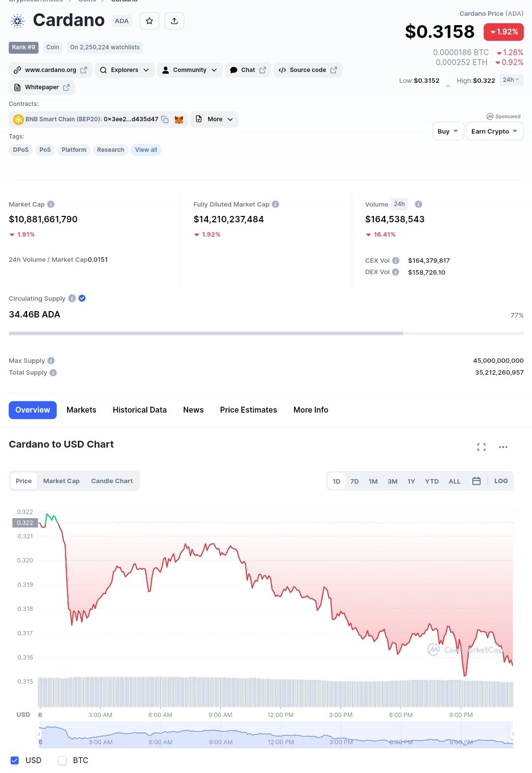Toggle the USD checkbox

click(x=15, y=760)
